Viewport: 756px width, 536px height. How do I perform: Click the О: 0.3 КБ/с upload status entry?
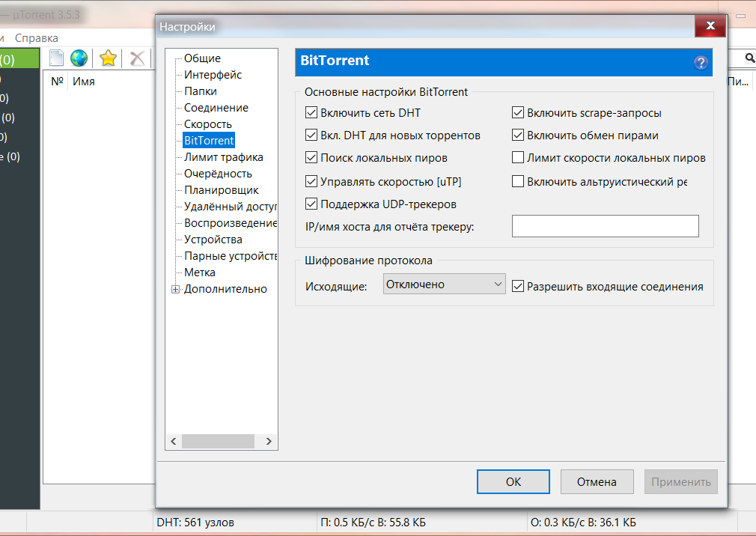[583, 523]
